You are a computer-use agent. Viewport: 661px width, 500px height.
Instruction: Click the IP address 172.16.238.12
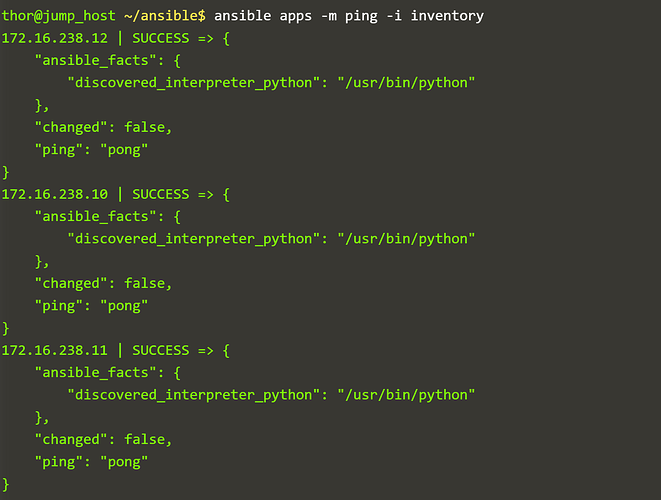pyautogui.click(x=56, y=37)
